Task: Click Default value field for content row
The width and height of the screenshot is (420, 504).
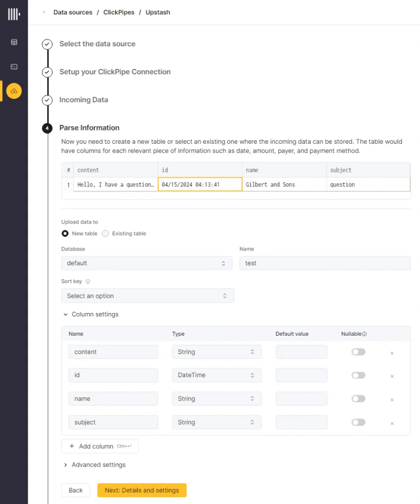Action: click(x=301, y=352)
